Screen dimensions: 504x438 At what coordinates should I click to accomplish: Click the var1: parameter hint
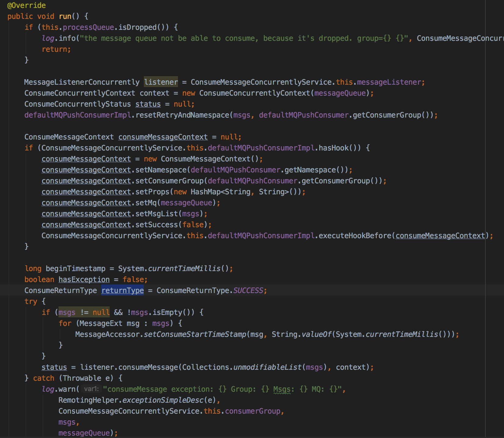[91, 389]
